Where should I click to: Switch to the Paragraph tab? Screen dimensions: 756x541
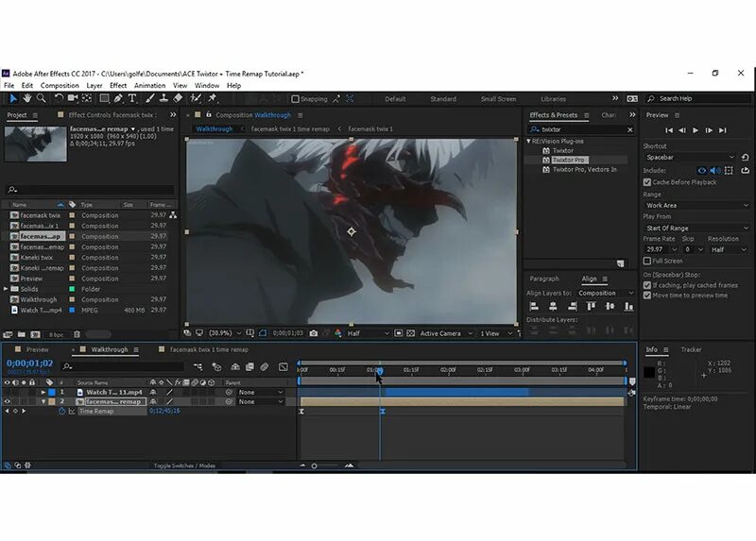tap(544, 279)
